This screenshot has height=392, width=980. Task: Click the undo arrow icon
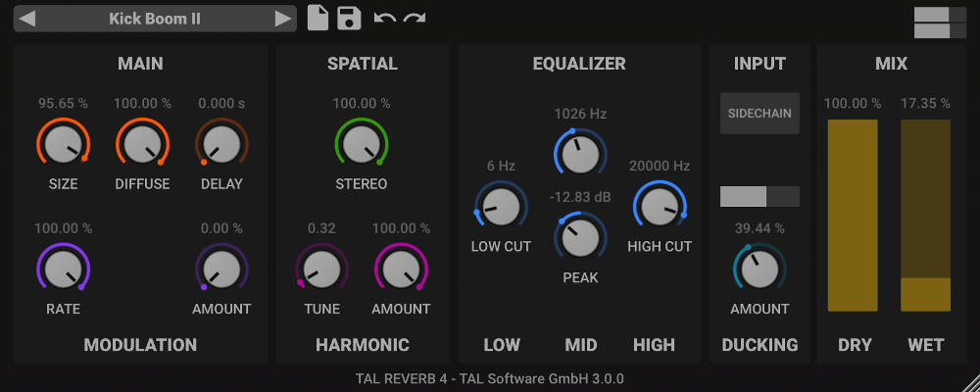(384, 18)
